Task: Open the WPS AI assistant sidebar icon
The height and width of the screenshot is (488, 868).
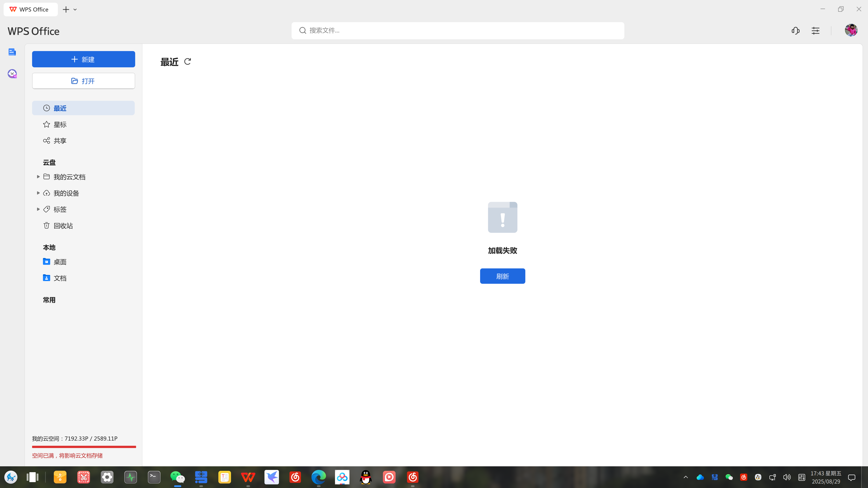Action: [x=12, y=74]
